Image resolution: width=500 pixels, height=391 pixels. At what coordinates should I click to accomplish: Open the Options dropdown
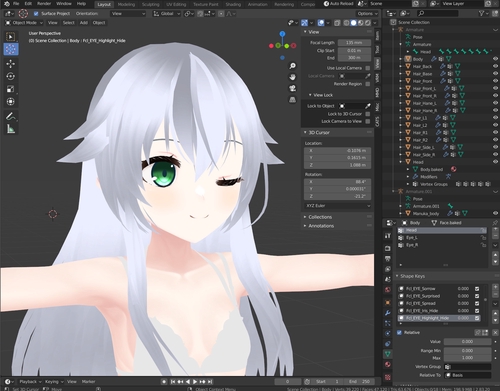pyautogui.click(x=368, y=14)
